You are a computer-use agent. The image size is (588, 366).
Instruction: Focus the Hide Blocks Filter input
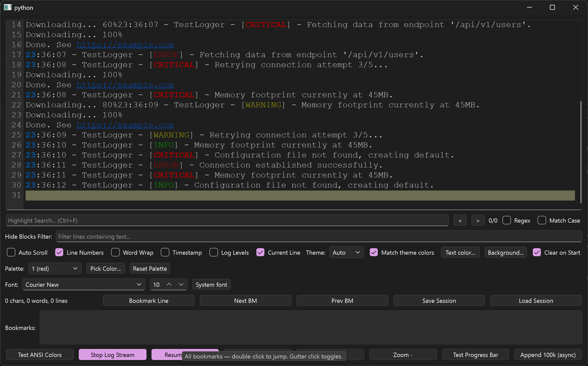click(319, 236)
